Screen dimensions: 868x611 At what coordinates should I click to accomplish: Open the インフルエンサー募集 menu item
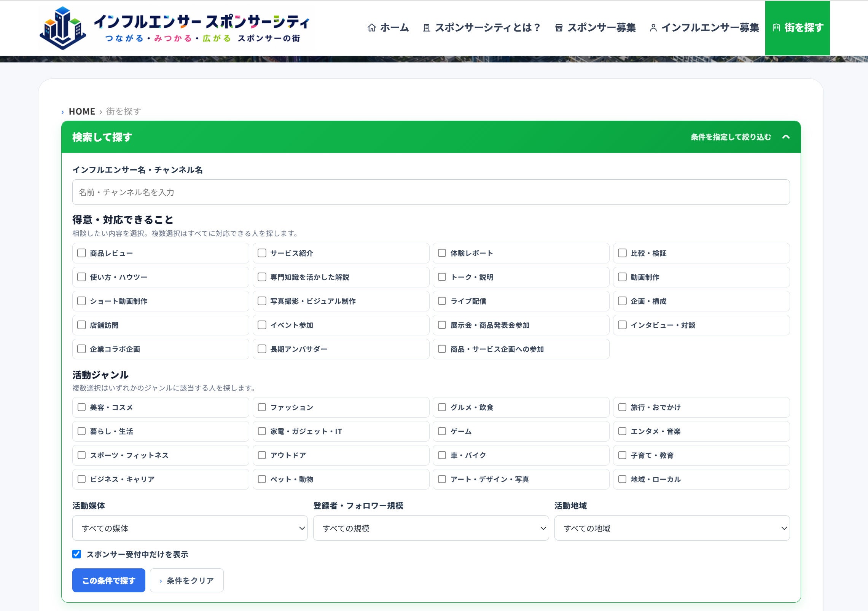(x=704, y=28)
